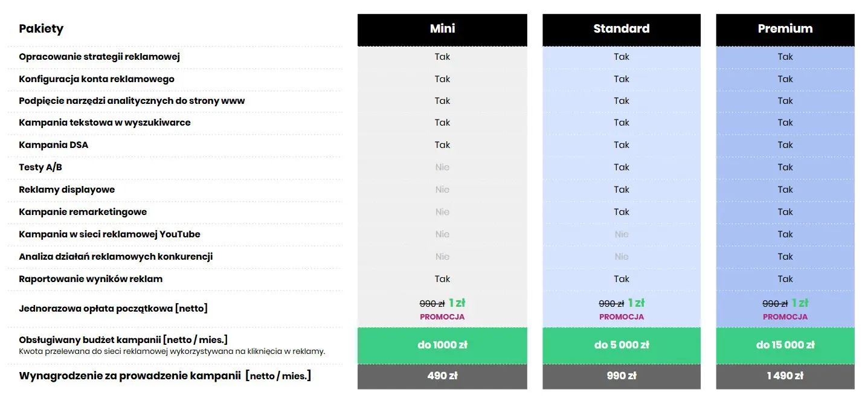
Task: Click PROMOCJA label in the Premium column
Action: coord(785,317)
